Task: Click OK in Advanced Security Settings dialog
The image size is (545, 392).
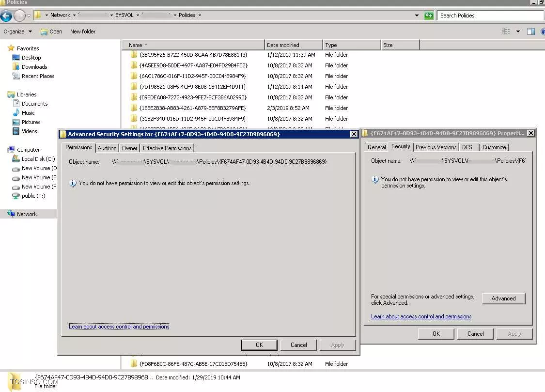Action: 259,345
